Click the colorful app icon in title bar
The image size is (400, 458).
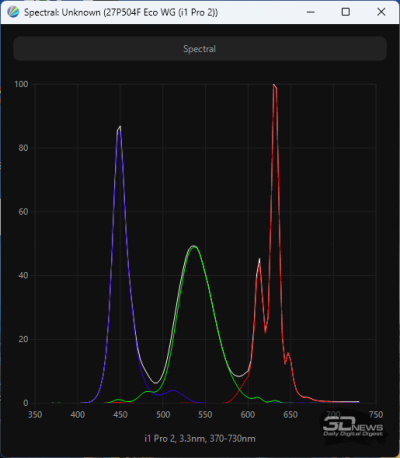pyautogui.click(x=13, y=12)
